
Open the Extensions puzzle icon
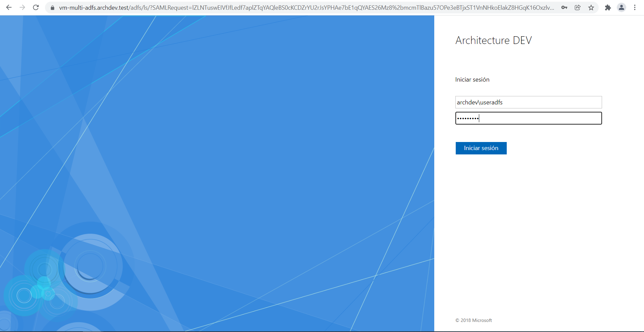pos(608,7)
